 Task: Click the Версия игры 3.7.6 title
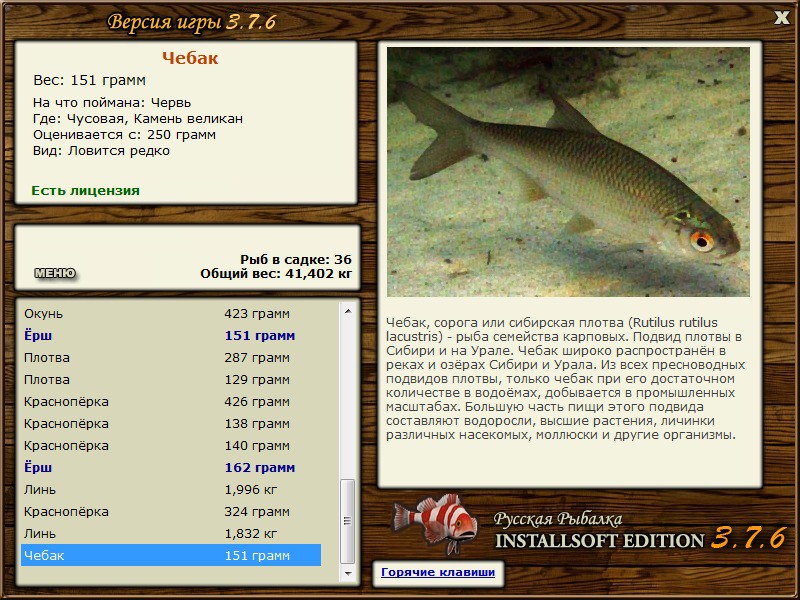pyautogui.click(x=192, y=22)
